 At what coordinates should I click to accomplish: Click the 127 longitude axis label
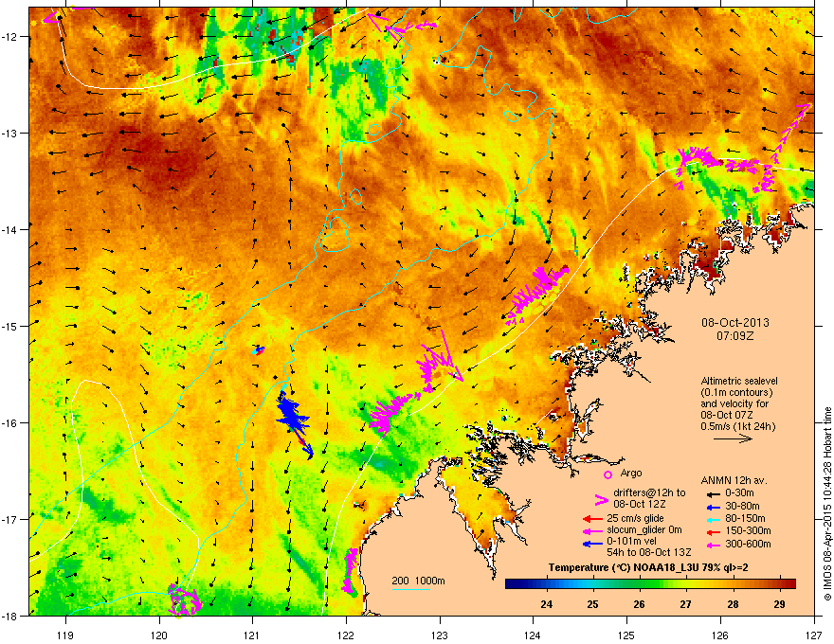(x=814, y=635)
